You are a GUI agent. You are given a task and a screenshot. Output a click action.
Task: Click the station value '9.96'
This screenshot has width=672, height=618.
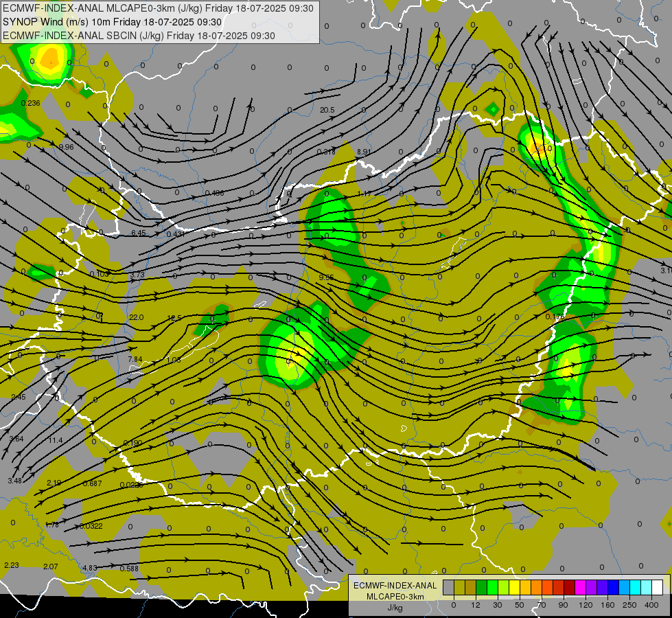coord(66,147)
